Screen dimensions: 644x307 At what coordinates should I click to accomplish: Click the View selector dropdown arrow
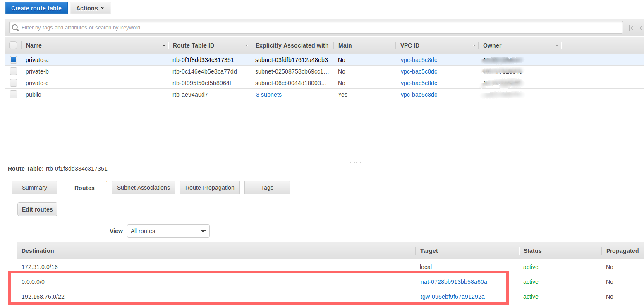[x=203, y=231]
